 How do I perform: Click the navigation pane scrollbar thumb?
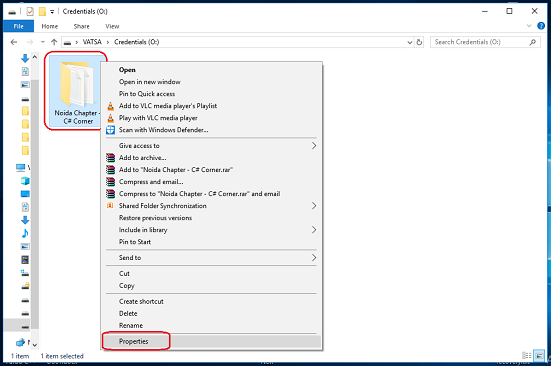click(x=35, y=204)
